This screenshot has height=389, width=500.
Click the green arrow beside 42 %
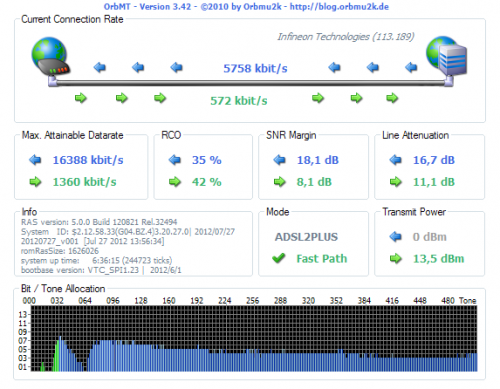[x=174, y=182]
